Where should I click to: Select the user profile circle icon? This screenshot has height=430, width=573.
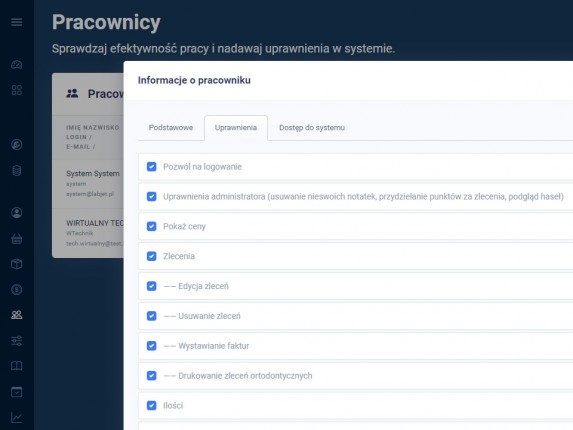coord(16,213)
